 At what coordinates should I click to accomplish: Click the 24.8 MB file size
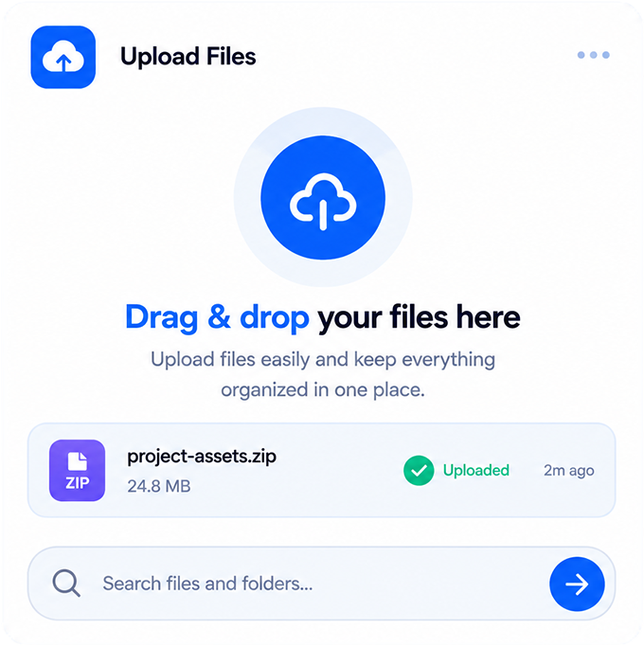point(159,486)
